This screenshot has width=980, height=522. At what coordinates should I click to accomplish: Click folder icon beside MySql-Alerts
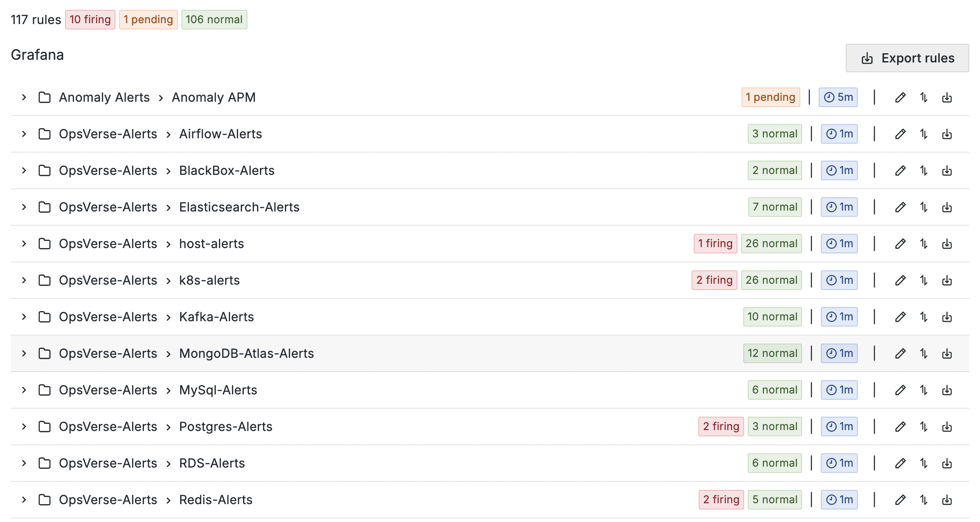[45, 390]
